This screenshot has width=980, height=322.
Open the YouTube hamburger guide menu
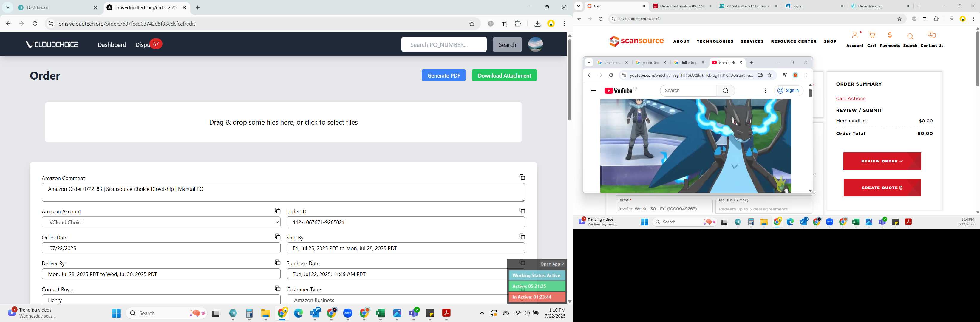click(x=593, y=90)
